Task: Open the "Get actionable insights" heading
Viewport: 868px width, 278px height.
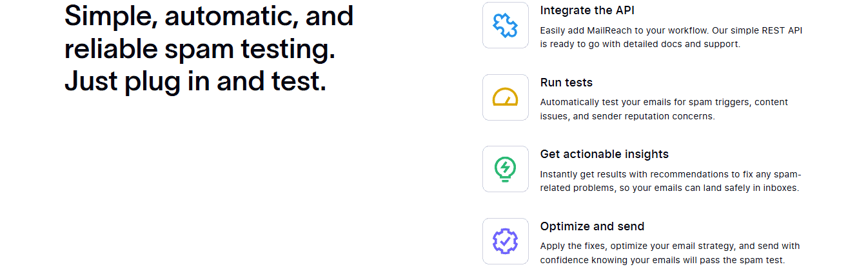Action: (604, 154)
